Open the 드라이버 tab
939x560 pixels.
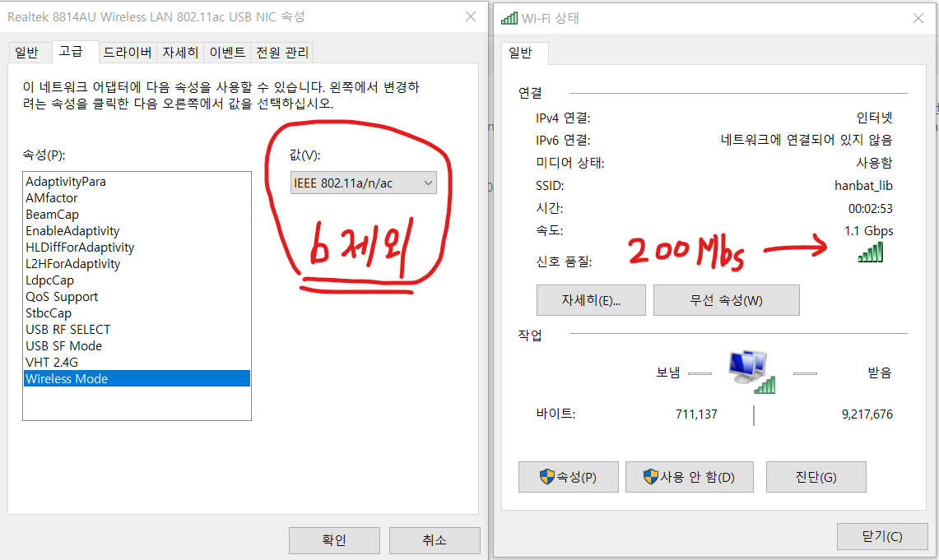coord(128,53)
